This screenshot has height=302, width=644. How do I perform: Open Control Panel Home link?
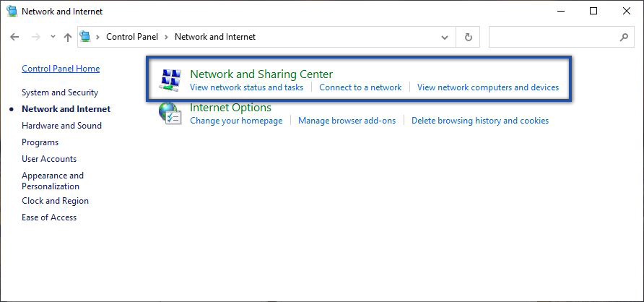(x=61, y=69)
